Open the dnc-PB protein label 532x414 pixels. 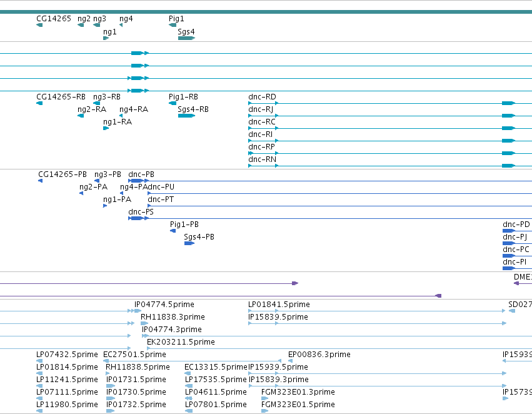pyautogui.click(x=141, y=174)
